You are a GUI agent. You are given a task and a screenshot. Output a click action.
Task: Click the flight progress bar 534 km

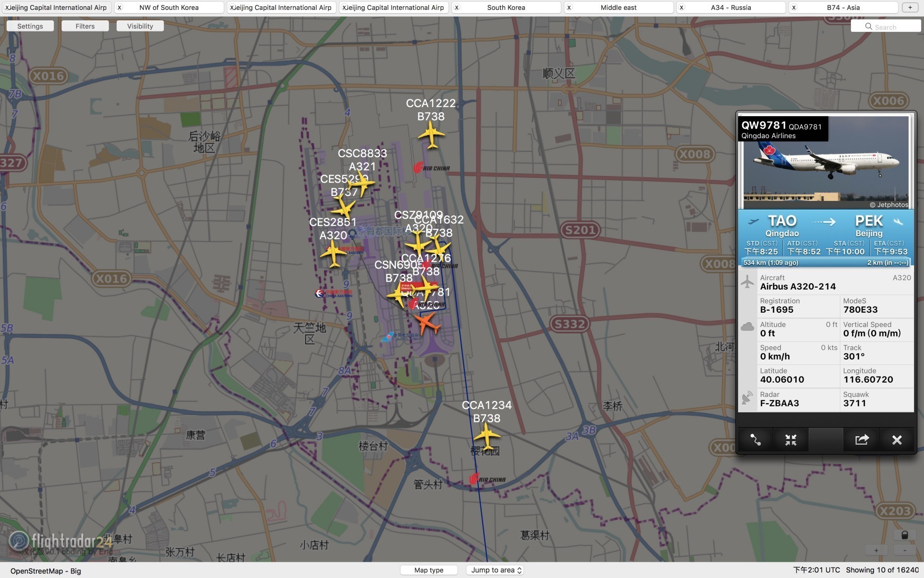pos(826,262)
